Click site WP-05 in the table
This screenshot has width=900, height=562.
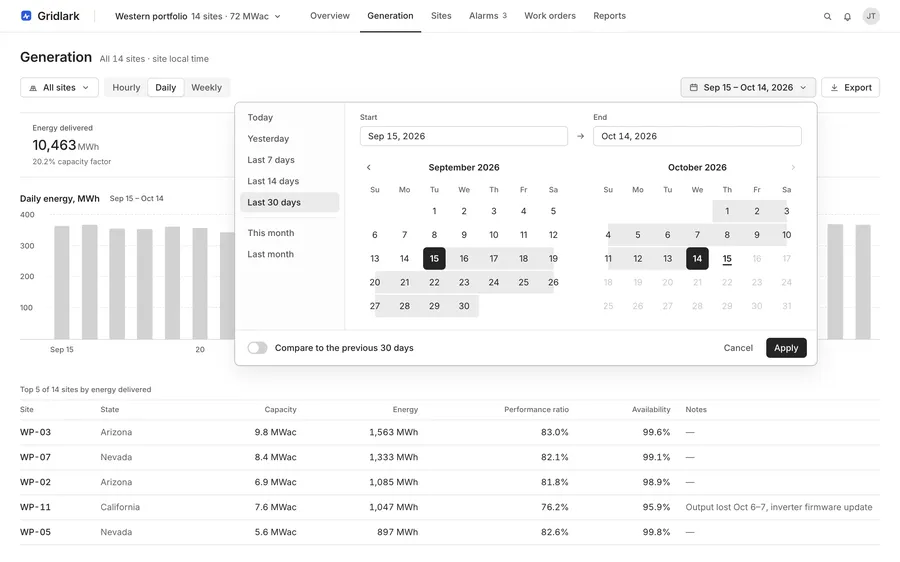pyautogui.click(x=35, y=532)
